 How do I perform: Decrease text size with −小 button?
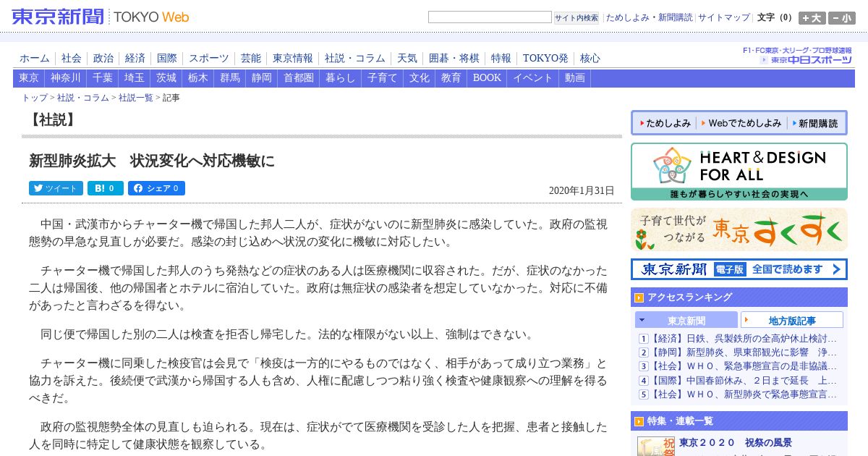842,18
